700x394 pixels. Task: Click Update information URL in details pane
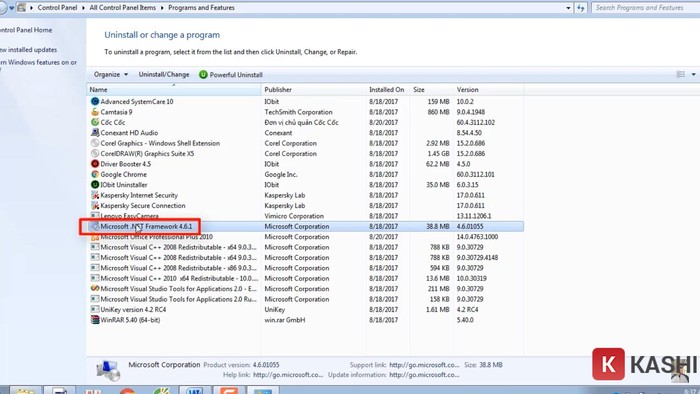click(x=424, y=375)
